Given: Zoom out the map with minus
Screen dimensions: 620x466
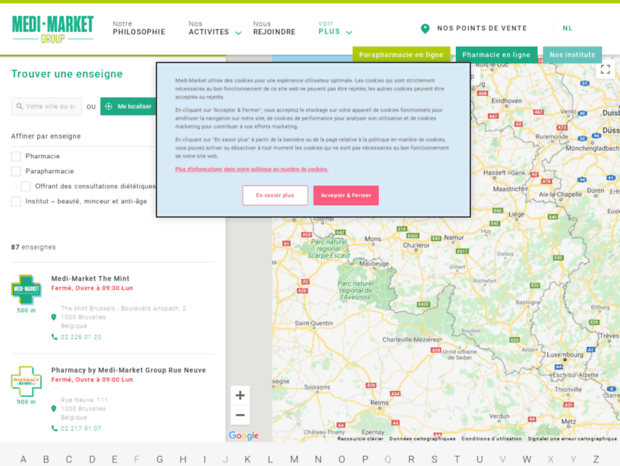Looking at the screenshot, I should pyautogui.click(x=240, y=415).
